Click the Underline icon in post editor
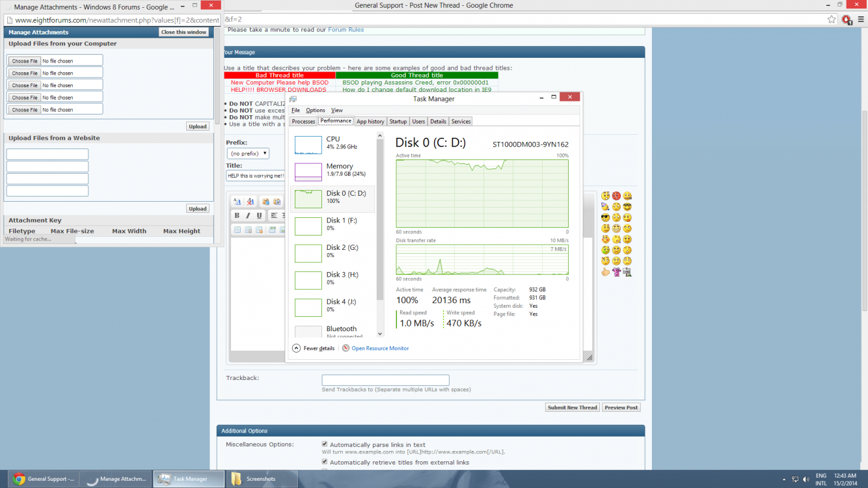 259,215
